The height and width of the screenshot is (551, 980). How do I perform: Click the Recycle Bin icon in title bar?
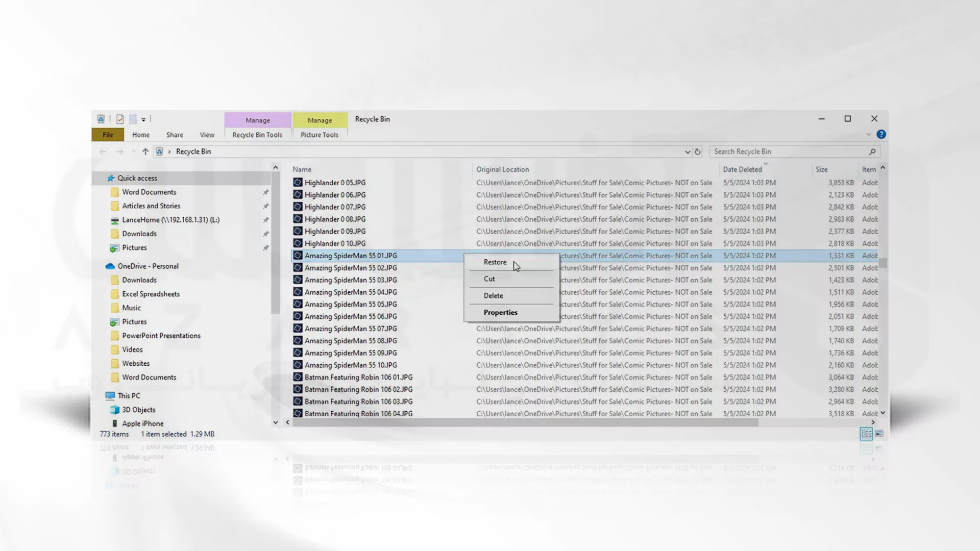point(101,119)
